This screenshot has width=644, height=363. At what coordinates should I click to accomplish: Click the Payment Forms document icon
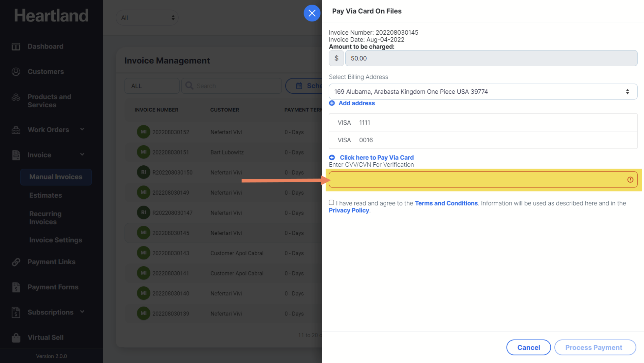coord(16,287)
